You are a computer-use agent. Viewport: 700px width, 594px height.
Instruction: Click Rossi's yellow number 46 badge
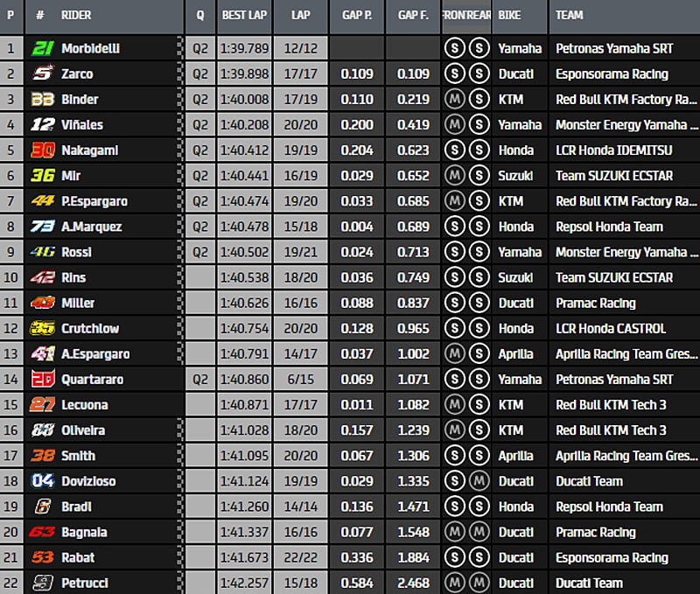(x=41, y=252)
